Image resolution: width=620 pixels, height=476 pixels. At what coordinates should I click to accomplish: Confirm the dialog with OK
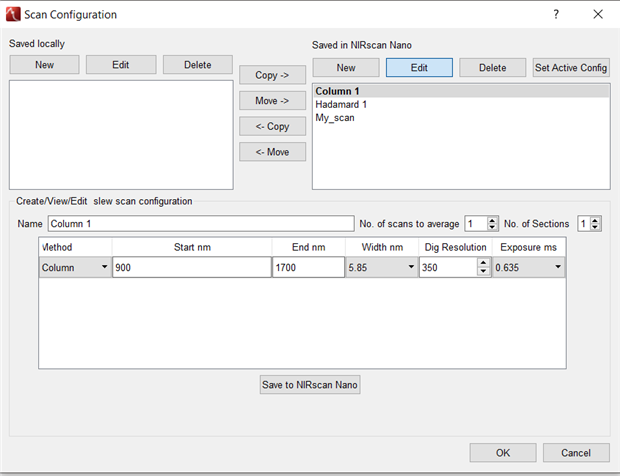503,453
